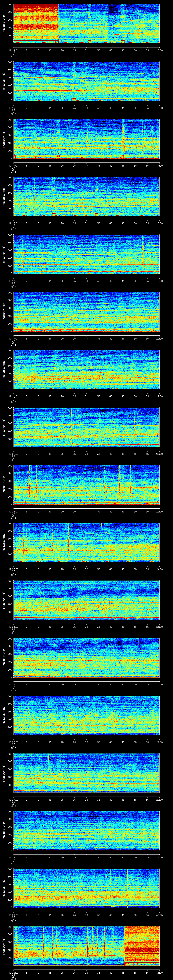Click the 22:00 end time label

pyautogui.click(x=159, y=454)
